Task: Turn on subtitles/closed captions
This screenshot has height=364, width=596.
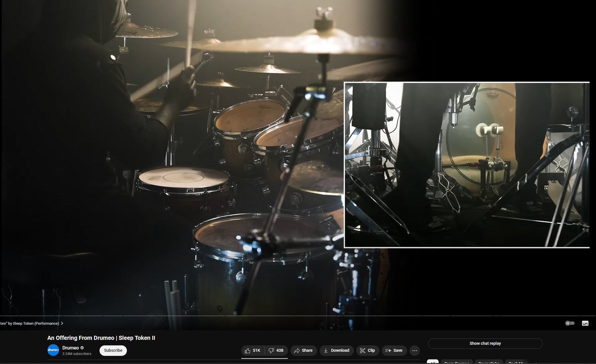Action: click(x=585, y=323)
